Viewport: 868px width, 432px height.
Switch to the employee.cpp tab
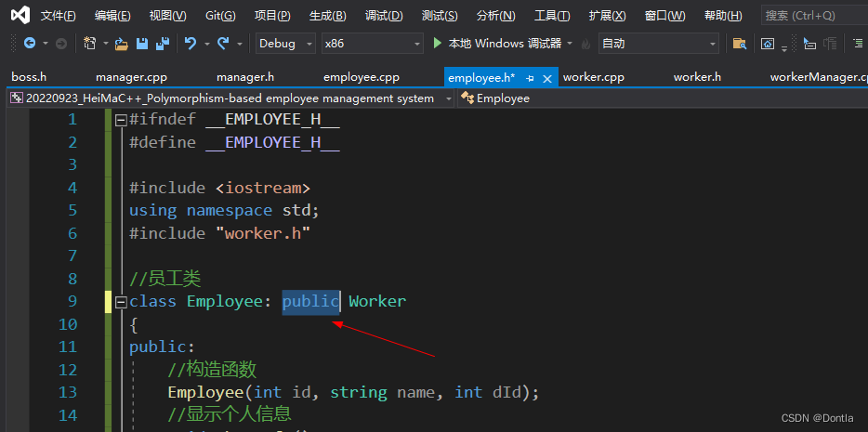point(361,77)
